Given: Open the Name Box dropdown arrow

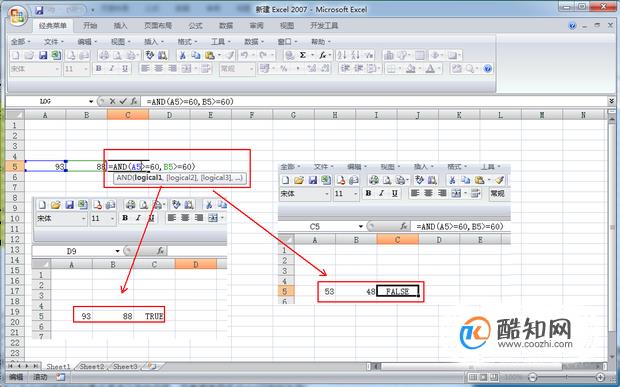Looking at the screenshot, I should 91,102.
